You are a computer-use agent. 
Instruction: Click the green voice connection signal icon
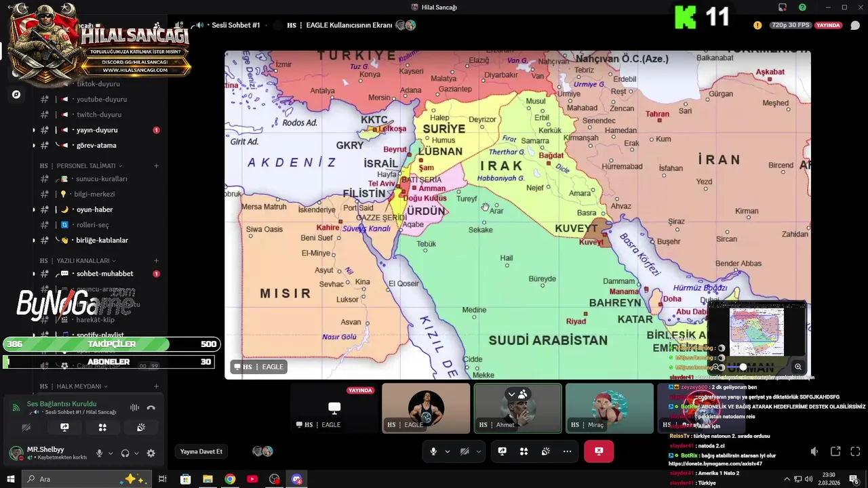coord(16,407)
